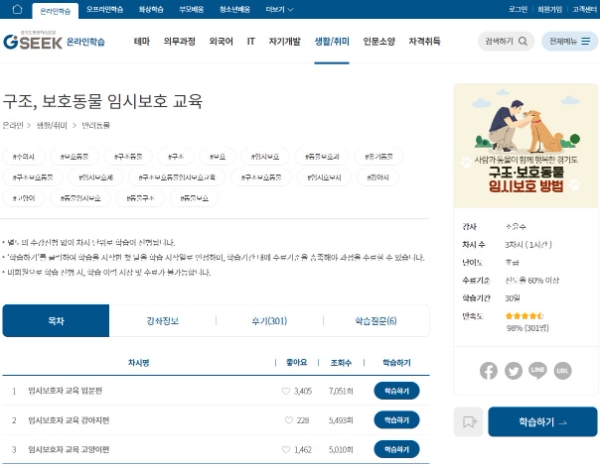The image size is (600, 467).
Task: Share the course on Twitter
Action: coord(513,370)
